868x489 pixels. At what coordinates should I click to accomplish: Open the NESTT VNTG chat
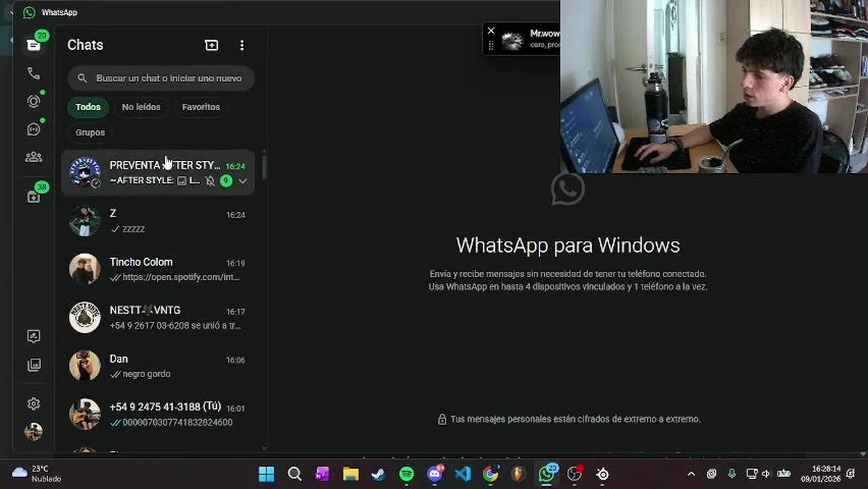[158, 317]
